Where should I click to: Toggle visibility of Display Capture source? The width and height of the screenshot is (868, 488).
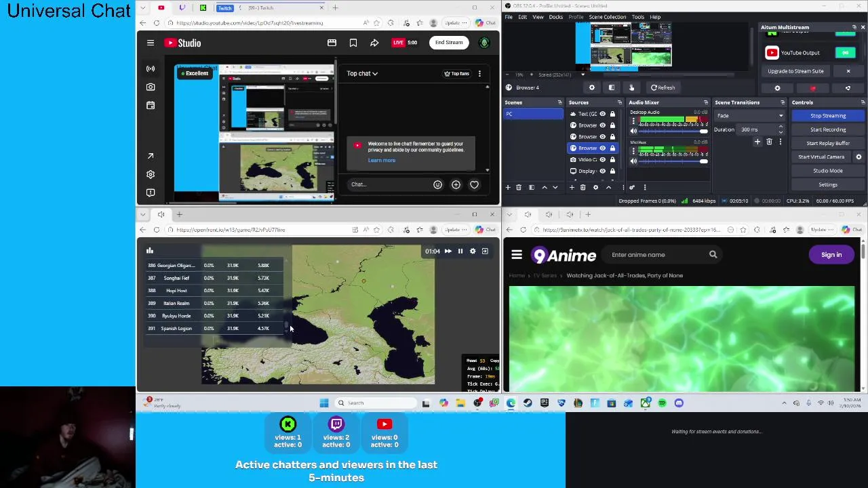[x=602, y=171]
